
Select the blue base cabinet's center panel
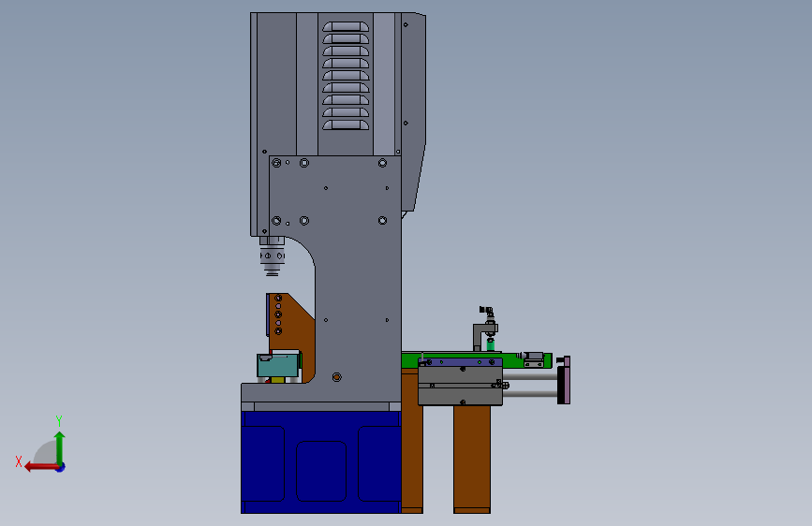321,471
